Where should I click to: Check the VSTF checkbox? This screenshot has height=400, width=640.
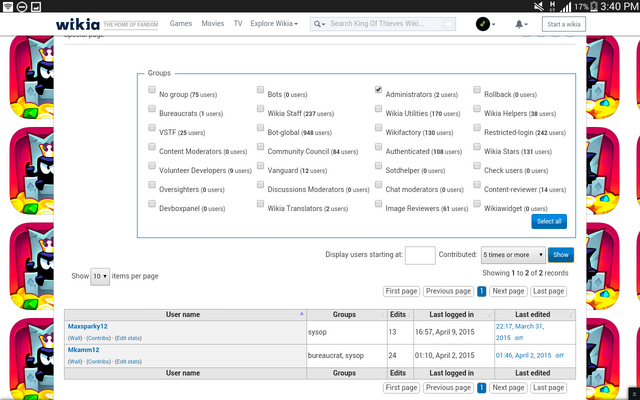coord(152,127)
